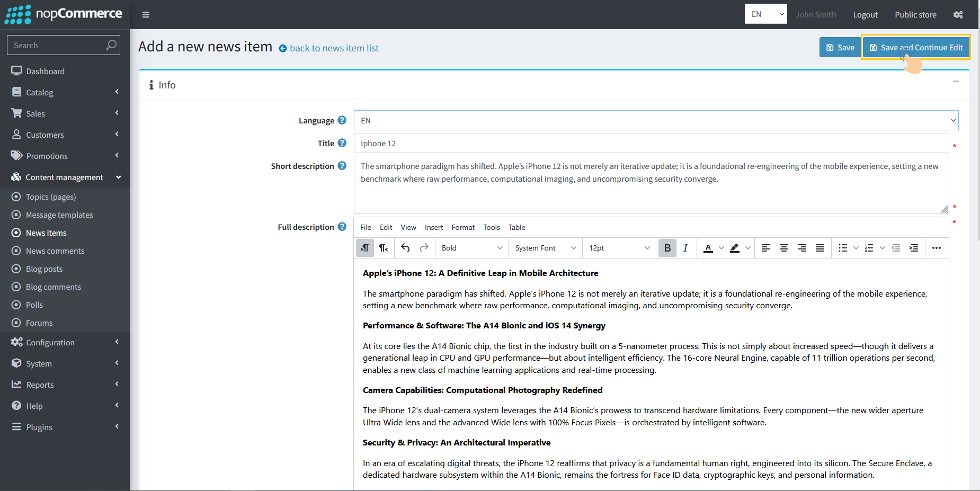Click the justify alignment icon

coord(819,248)
